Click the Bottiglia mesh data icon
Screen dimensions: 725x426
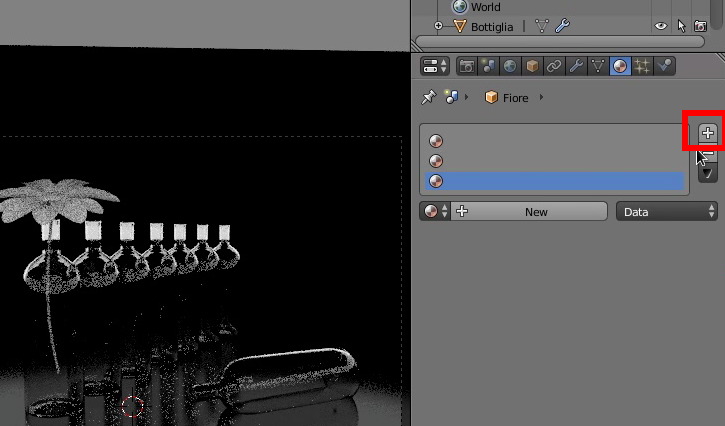(x=541, y=26)
